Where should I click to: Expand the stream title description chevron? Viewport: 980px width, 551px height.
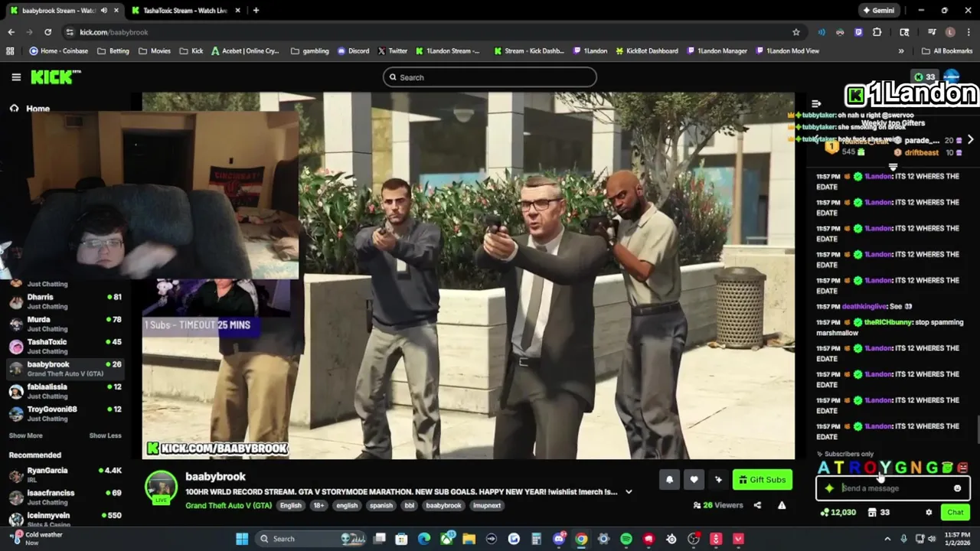(x=629, y=492)
